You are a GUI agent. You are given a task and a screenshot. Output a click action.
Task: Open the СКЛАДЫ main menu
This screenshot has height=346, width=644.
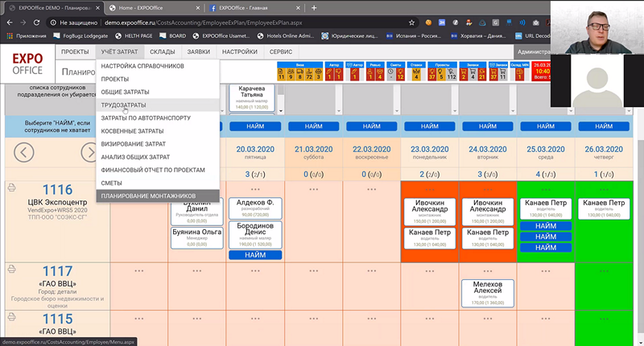coord(163,51)
